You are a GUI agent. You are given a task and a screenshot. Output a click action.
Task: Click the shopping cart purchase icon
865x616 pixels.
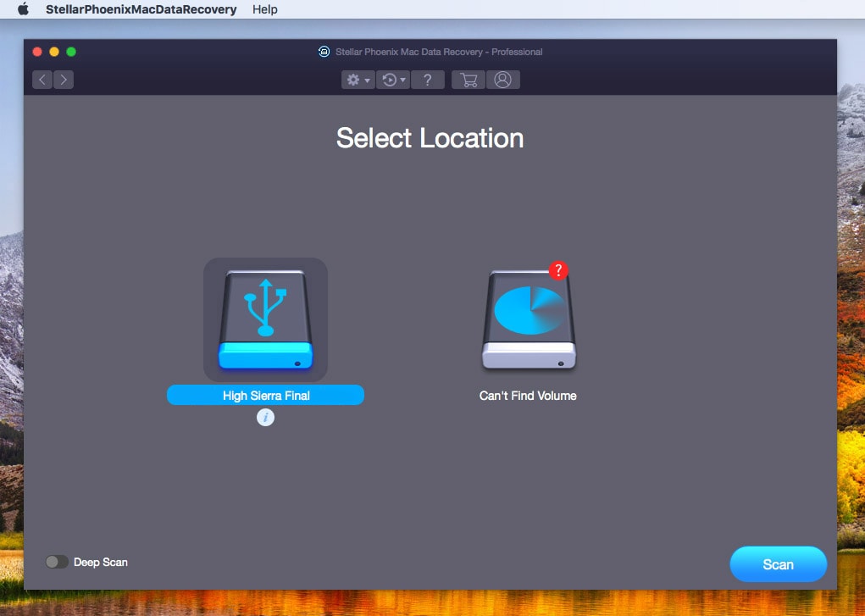click(x=468, y=79)
